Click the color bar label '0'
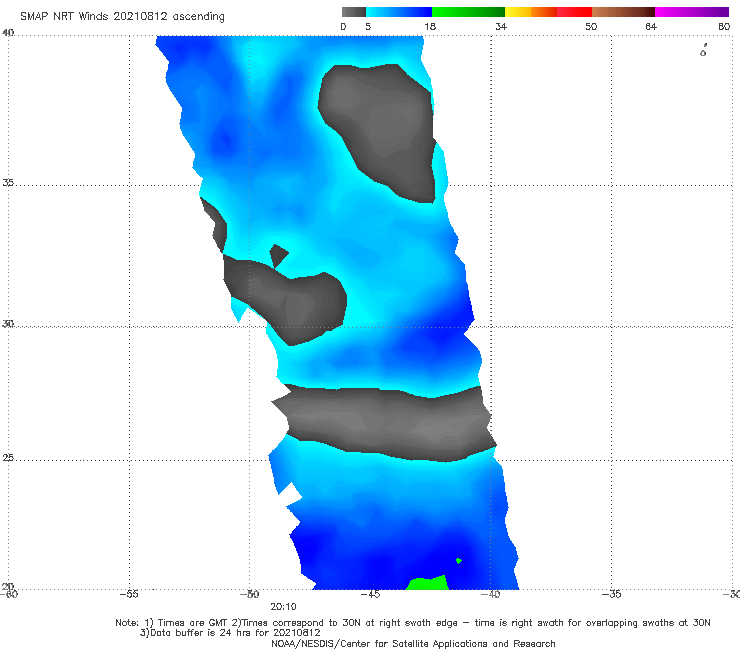Viewport: 740px width, 650px height. (344, 26)
